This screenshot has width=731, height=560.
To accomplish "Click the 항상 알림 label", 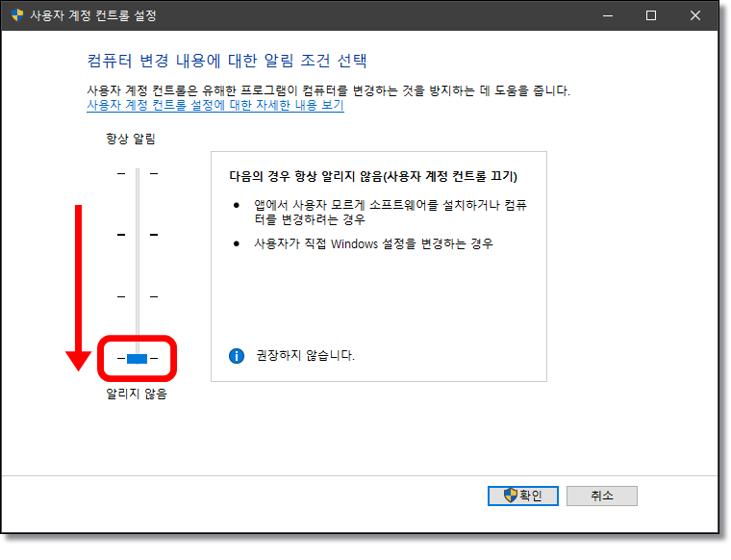I will 131,139.
